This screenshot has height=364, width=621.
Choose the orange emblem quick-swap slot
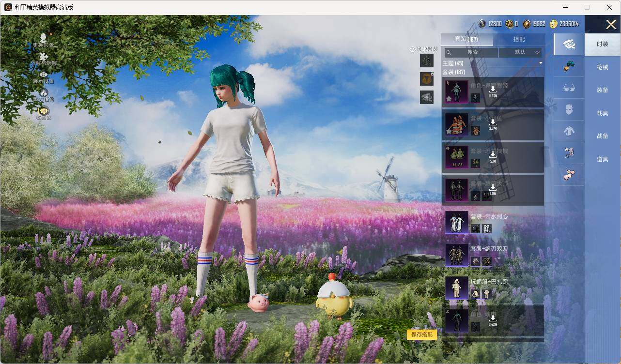(x=427, y=79)
